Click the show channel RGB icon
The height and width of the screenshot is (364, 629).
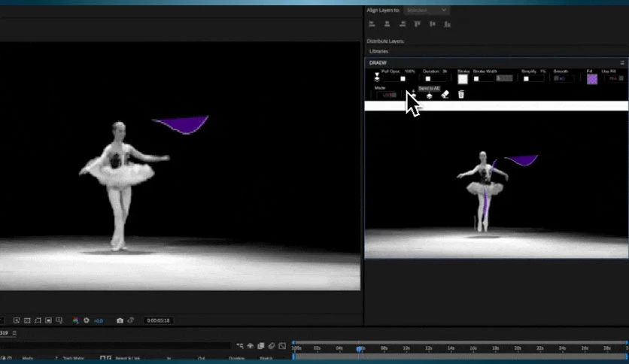tap(75, 320)
